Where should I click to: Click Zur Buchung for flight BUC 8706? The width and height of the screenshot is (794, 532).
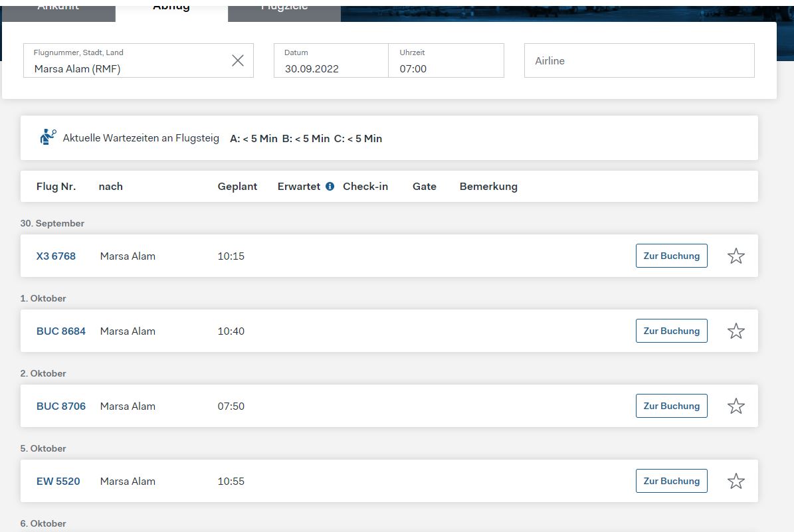pyautogui.click(x=671, y=406)
